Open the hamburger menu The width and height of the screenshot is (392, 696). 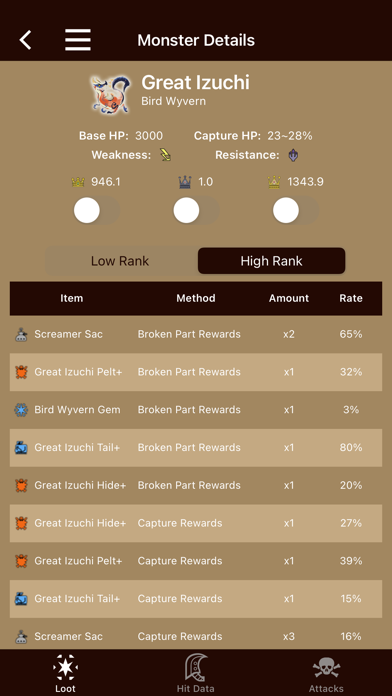coord(78,40)
